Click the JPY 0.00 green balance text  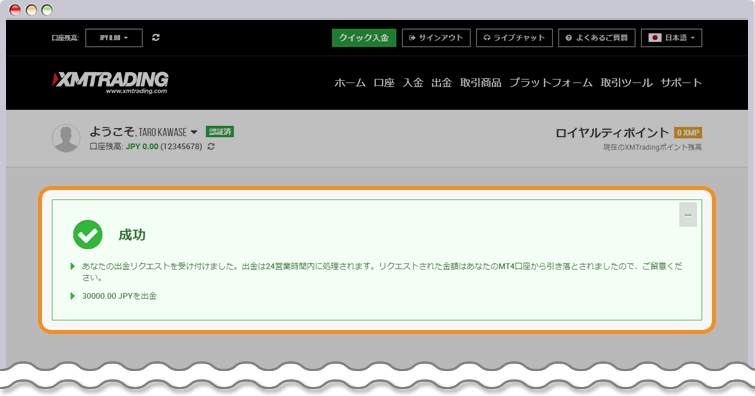[142, 146]
